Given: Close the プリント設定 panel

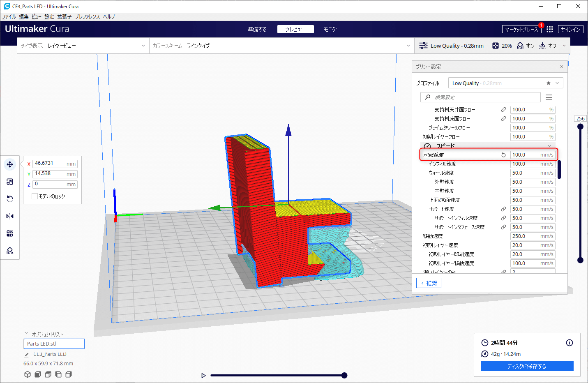Looking at the screenshot, I should (562, 67).
